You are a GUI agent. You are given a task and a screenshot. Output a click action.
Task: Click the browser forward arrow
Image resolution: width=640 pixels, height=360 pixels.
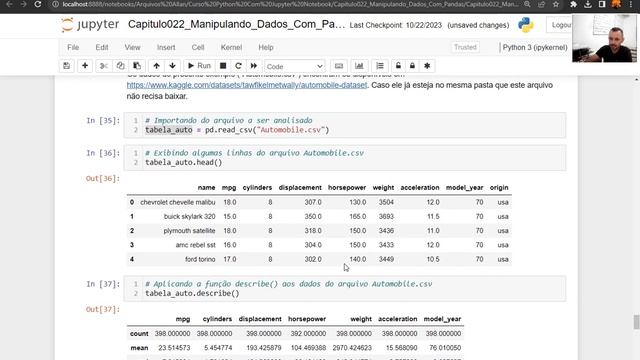click(x=23, y=4)
